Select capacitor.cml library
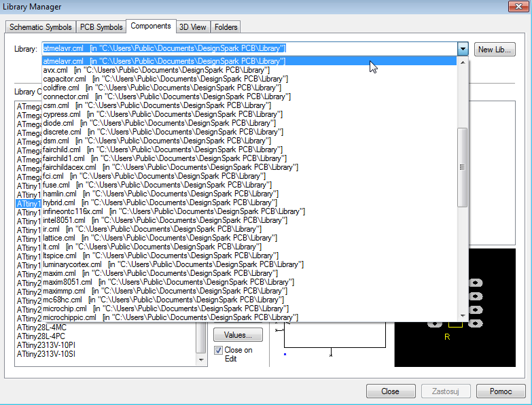532x405 pixels. click(249, 79)
